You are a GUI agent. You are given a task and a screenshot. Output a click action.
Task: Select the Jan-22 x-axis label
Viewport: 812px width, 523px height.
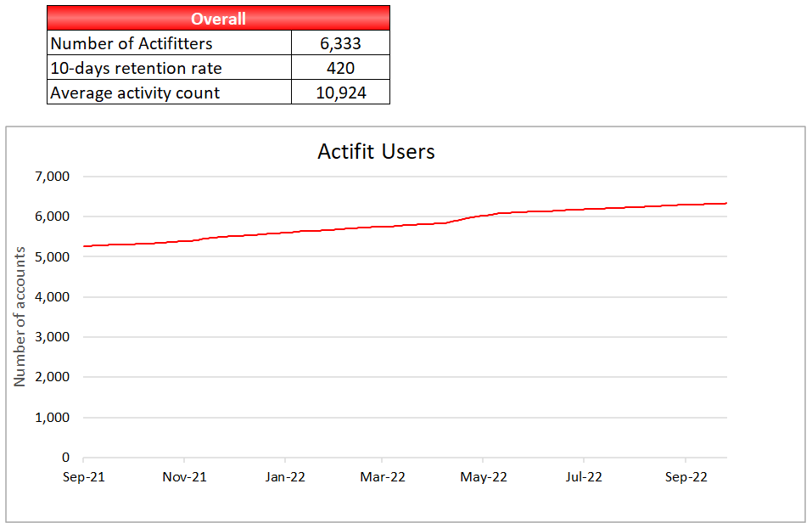tap(285, 477)
